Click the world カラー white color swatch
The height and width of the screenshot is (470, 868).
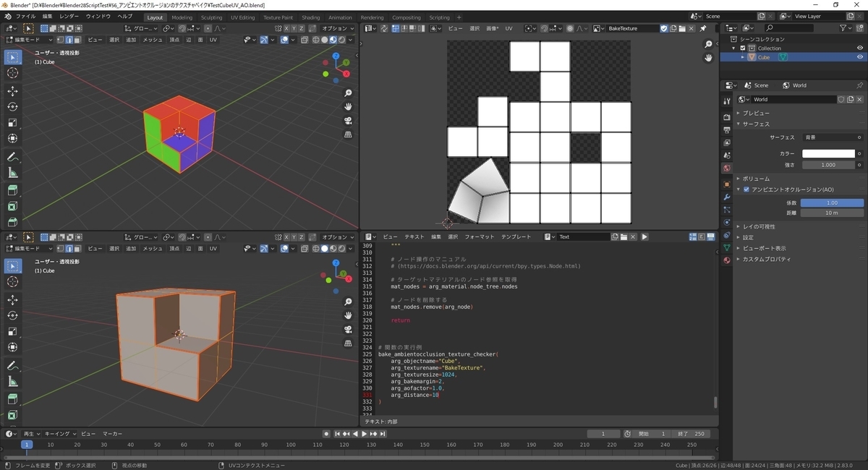pos(828,154)
